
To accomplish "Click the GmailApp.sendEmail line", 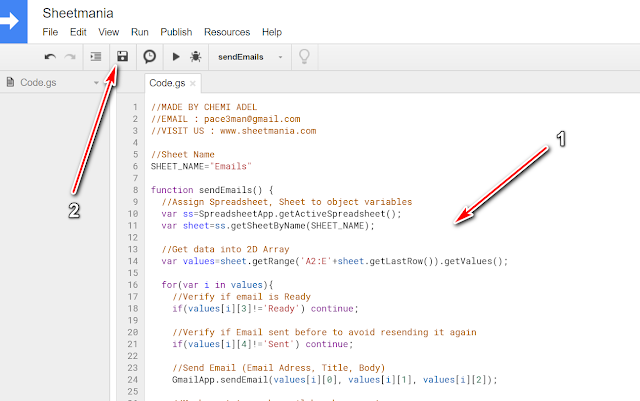I will click(335, 379).
